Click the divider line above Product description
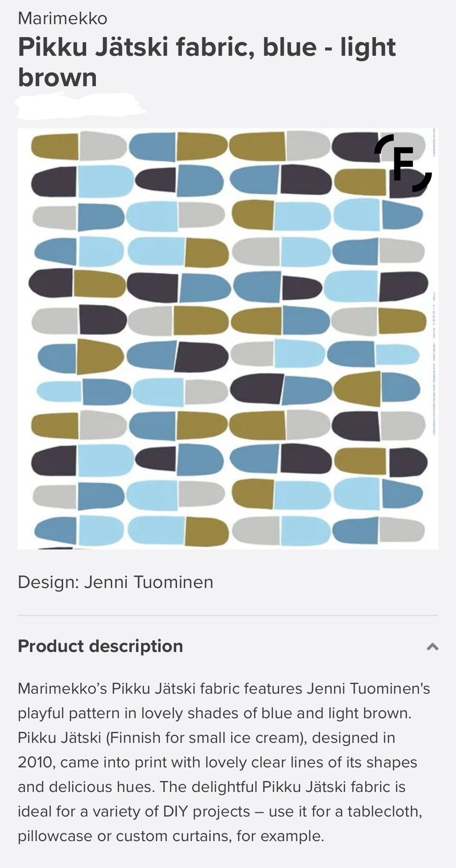 tap(228, 616)
